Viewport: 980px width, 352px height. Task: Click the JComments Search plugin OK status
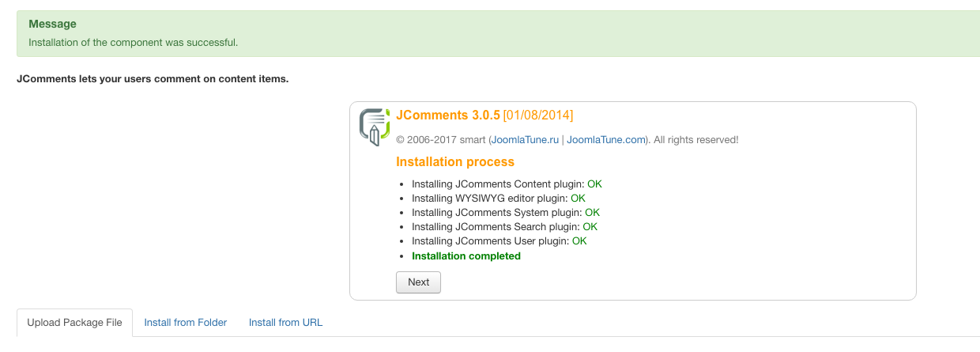tap(590, 227)
